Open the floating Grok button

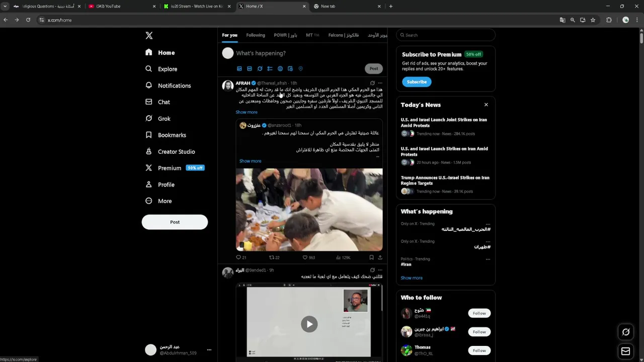[626, 332]
